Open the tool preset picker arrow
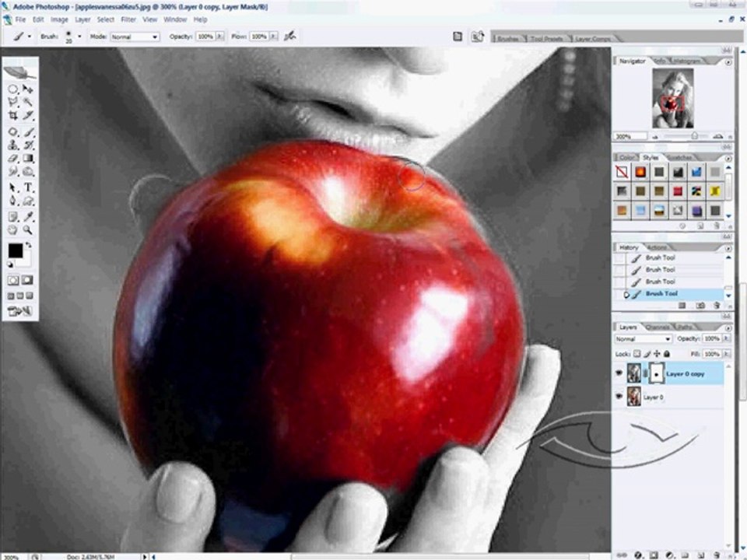Screen dimensions: 747x560 pyautogui.click(x=30, y=37)
